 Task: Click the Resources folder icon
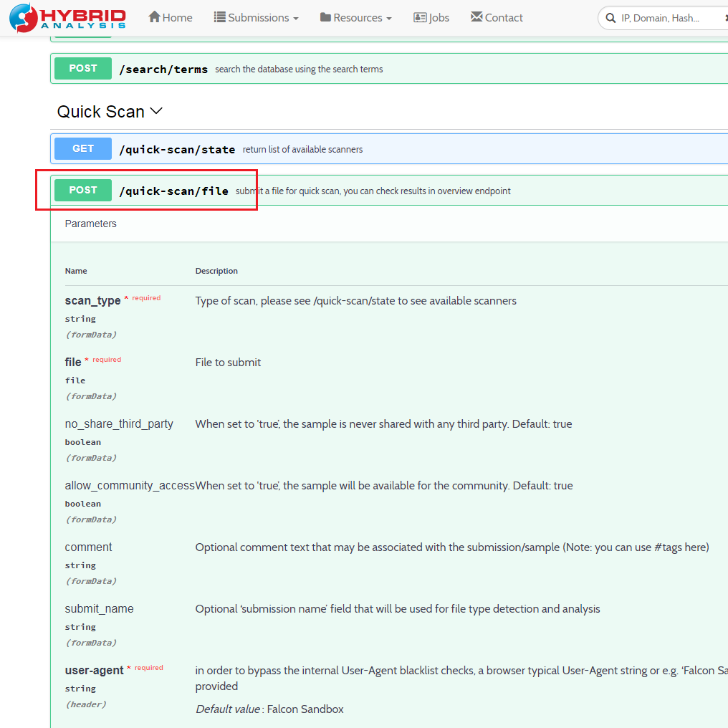point(325,17)
